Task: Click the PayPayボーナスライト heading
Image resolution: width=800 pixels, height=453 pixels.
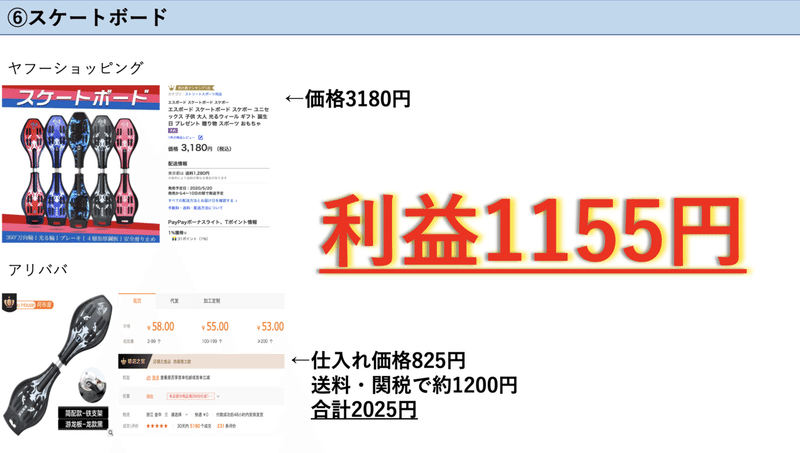Action: (x=212, y=222)
